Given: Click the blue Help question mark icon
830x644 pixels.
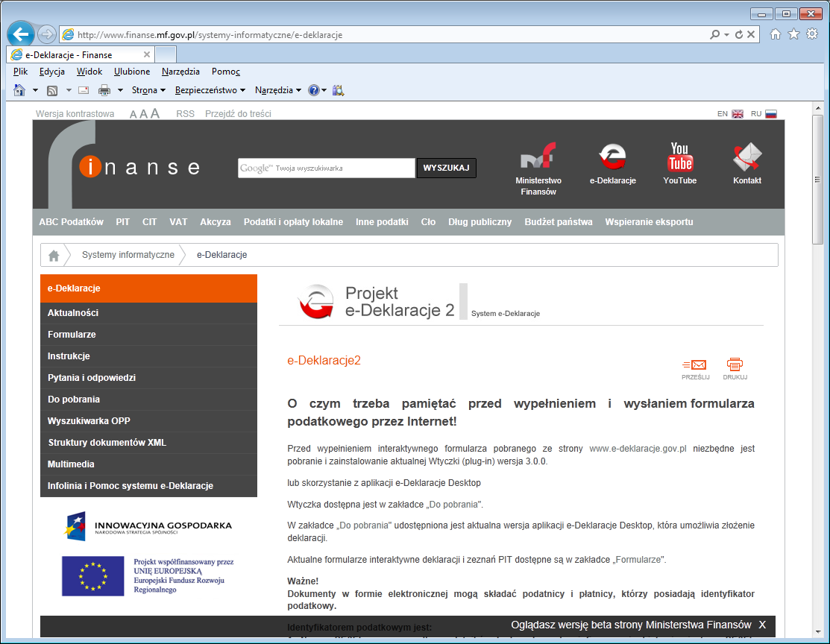Looking at the screenshot, I should [x=314, y=90].
